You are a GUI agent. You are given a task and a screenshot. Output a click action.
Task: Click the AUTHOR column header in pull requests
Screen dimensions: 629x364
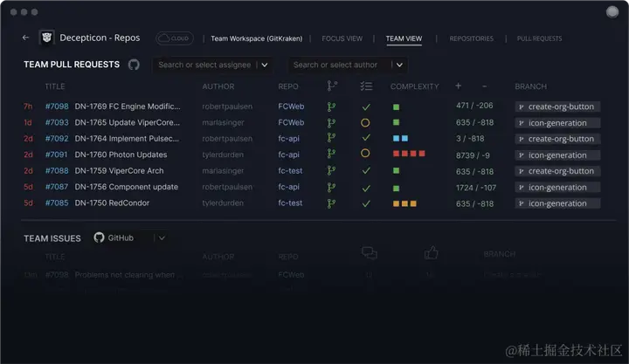218,86
